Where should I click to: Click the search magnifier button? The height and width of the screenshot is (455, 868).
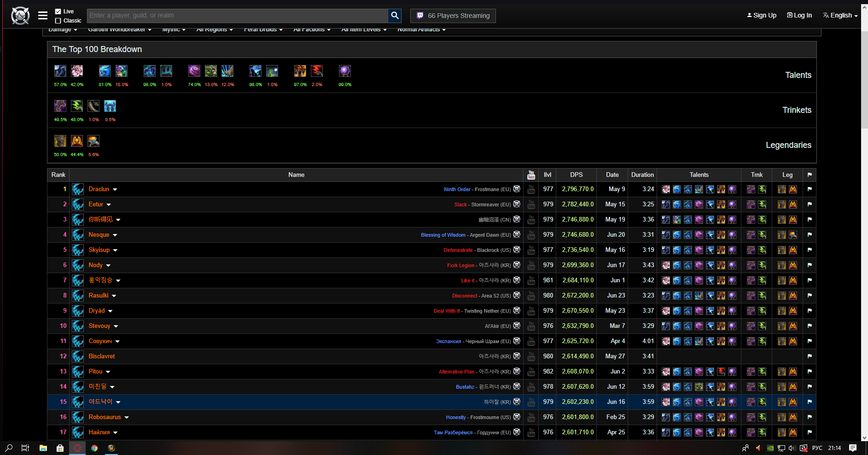tap(395, 16)
